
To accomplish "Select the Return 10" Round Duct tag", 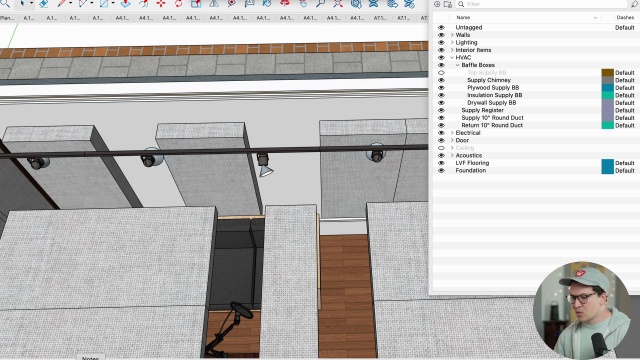I will click(492, 125).
